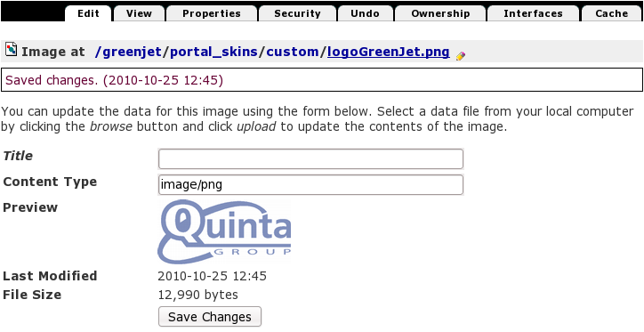644x332 pixels.
Task: Click the Last Modified date value
Action: (212, 276)
